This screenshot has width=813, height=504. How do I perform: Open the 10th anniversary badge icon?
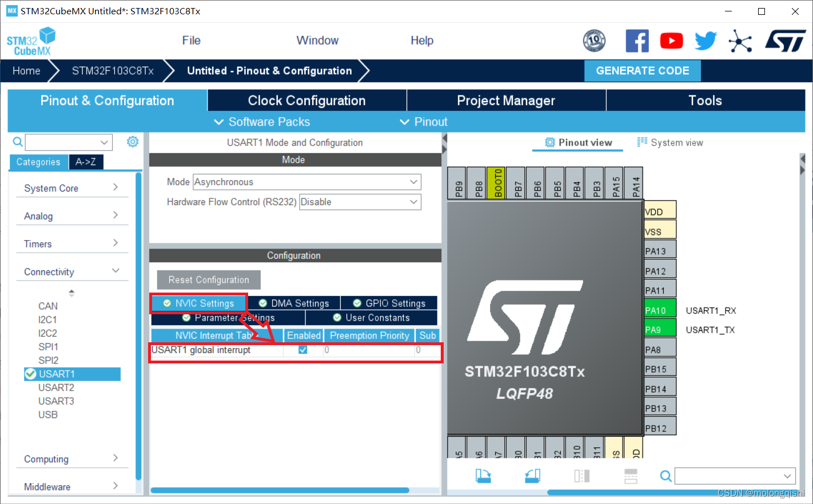pos(594,41)
